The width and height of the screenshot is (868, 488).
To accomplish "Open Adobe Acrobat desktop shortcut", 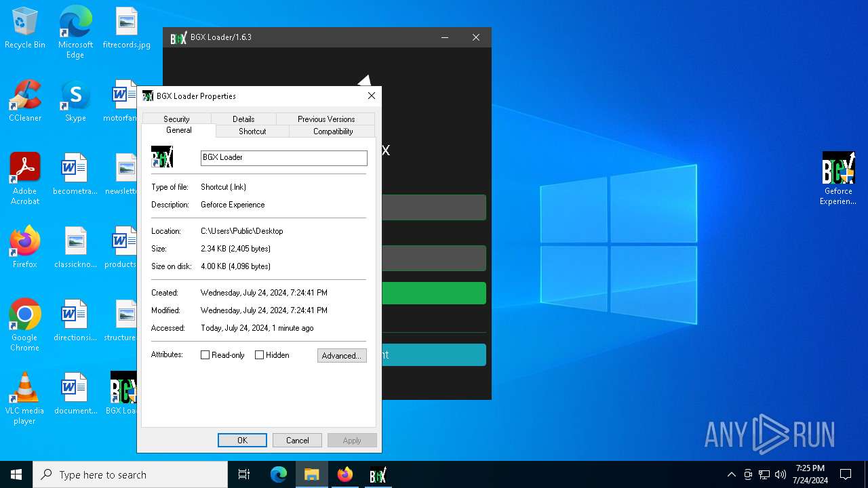I will point(25,179).
